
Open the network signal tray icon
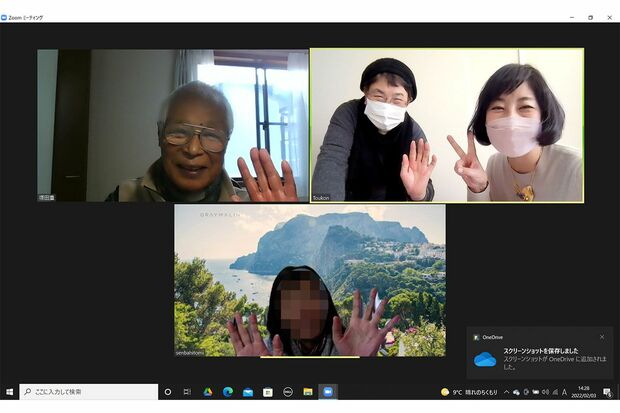tap(555, 392)
